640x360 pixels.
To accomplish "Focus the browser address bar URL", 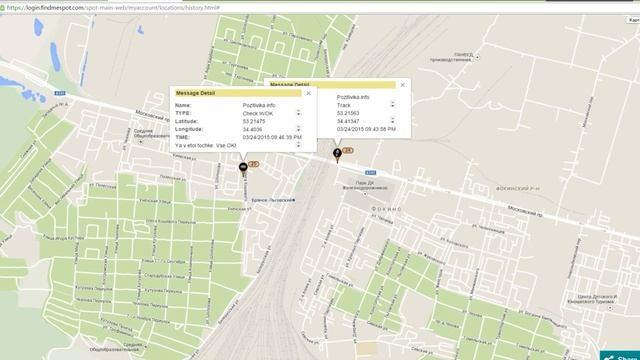I will pyautogui.click(x=113, y=7).
